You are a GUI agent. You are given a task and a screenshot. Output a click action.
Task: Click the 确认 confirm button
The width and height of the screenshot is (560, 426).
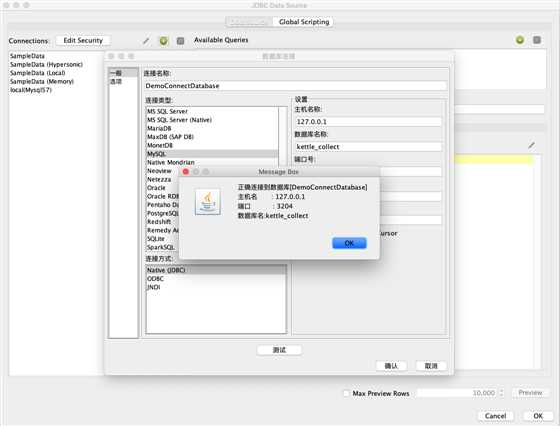[391, 366]
